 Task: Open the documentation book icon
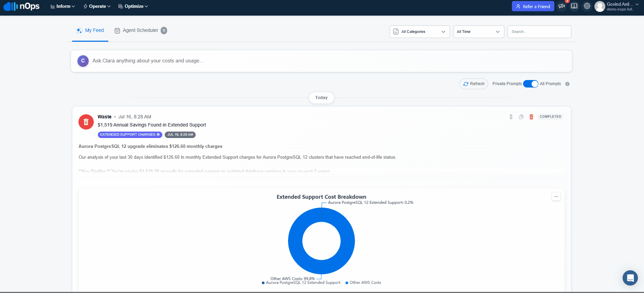tap(574, 6)
